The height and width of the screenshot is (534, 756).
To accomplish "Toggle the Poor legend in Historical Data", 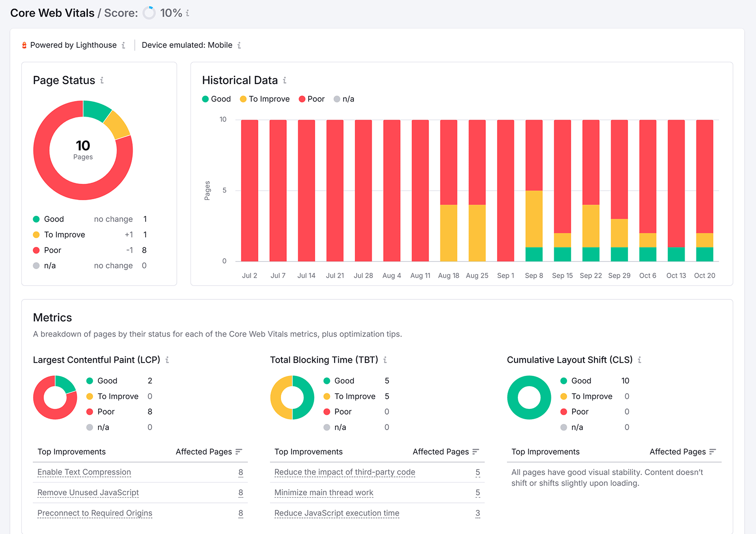I will point(311,99).
